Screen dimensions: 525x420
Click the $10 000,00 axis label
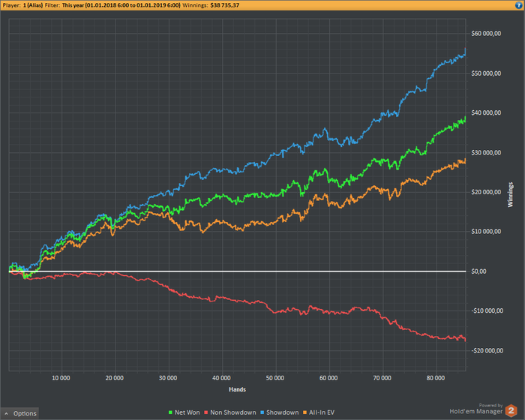(x=486, y=232)
